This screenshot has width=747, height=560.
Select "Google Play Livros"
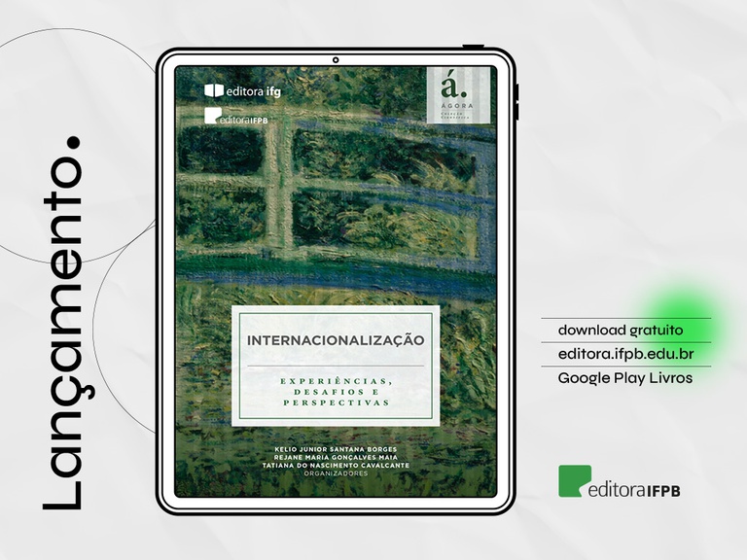624,377
